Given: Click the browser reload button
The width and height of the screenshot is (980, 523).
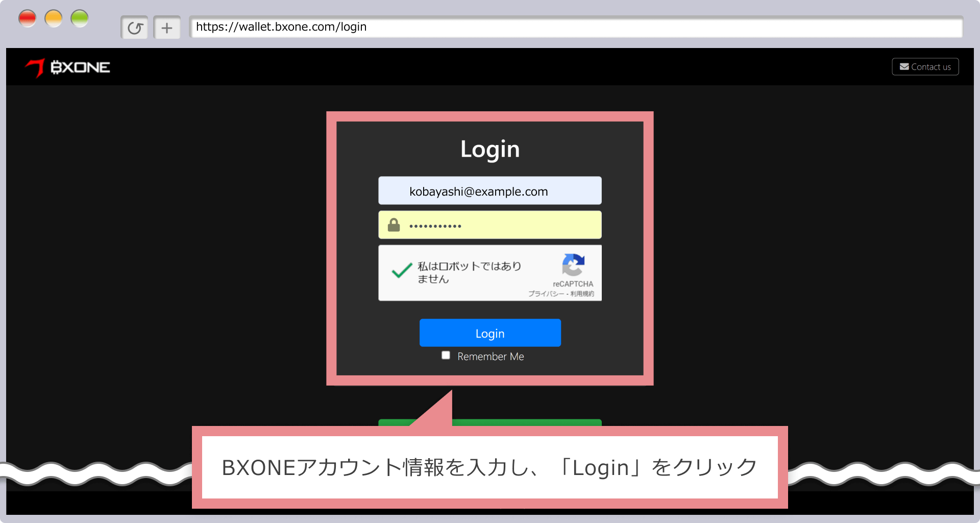Looking at the screenshot, I should pyautogui.click(x=135, y=28).
